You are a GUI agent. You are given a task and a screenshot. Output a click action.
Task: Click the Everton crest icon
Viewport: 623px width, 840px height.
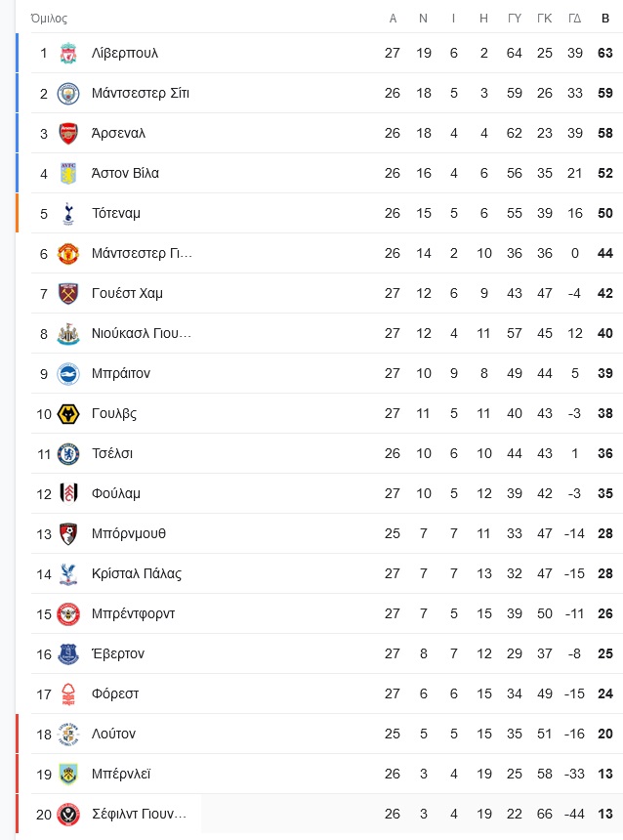(68, 653)
